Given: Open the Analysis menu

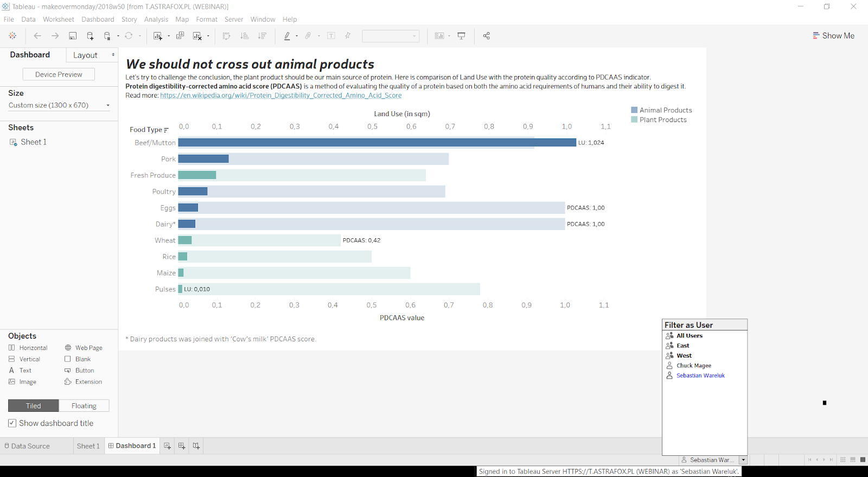Looking at the screenshot, I should coord(156,20).
